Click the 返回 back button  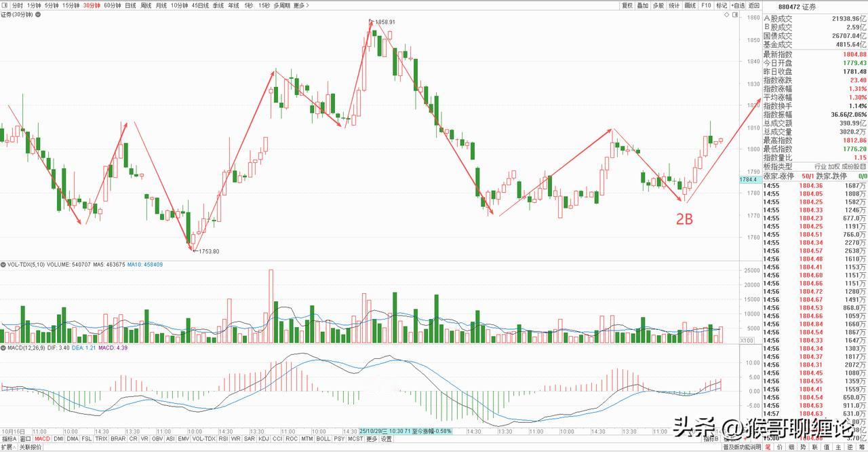754,5
